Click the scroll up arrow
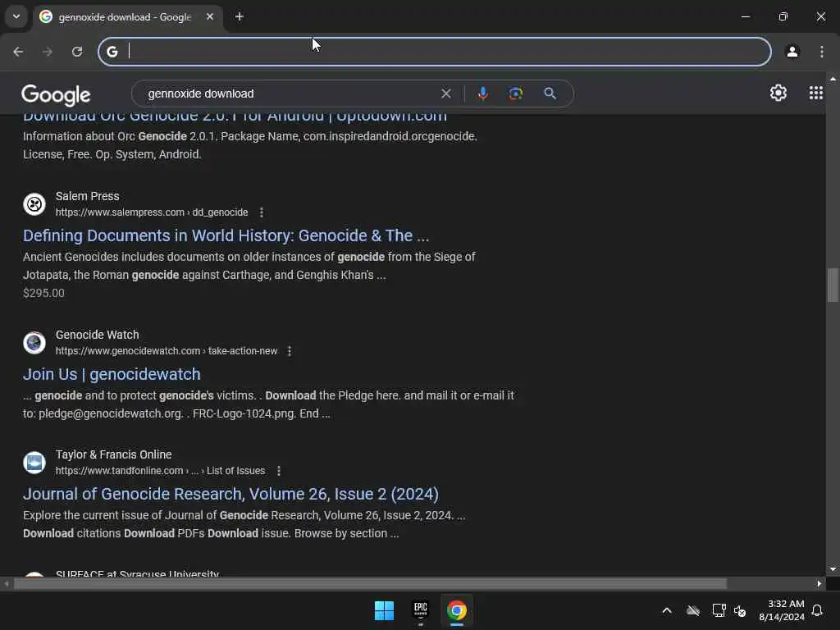The image size is (840, 630). [x=833, y=80]
